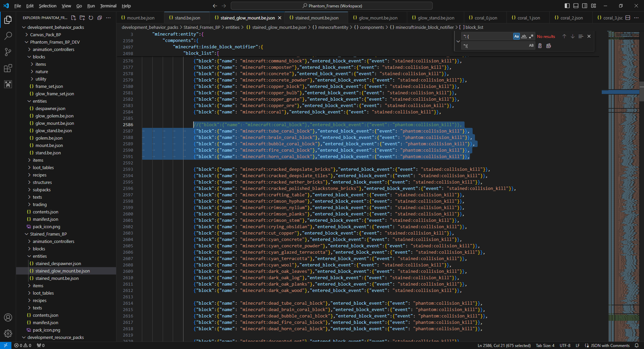Open the Terminal menu
This screenshot has height=349, width=644.
108,6
